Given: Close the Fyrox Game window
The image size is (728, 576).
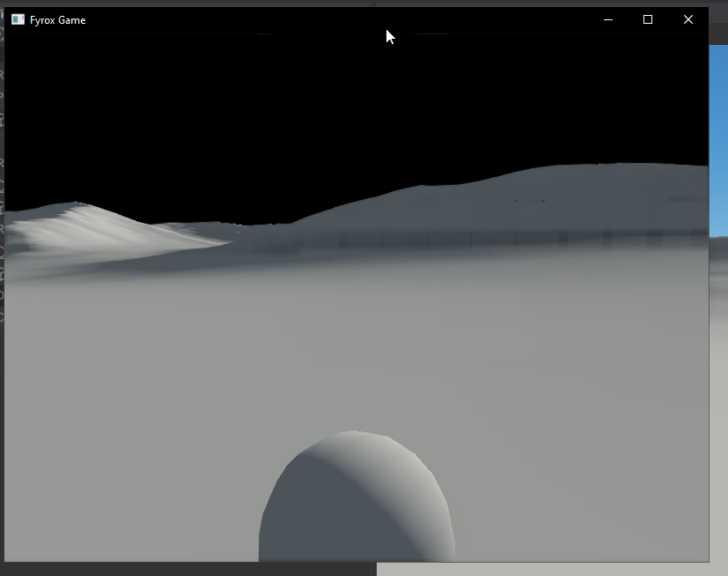Looking at the screenshot, I should coord(688,19).
